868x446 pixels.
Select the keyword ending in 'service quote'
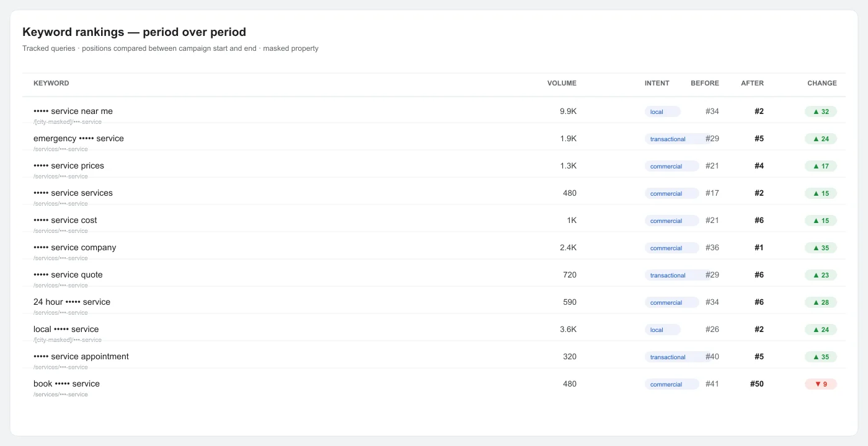click(68, 275)
